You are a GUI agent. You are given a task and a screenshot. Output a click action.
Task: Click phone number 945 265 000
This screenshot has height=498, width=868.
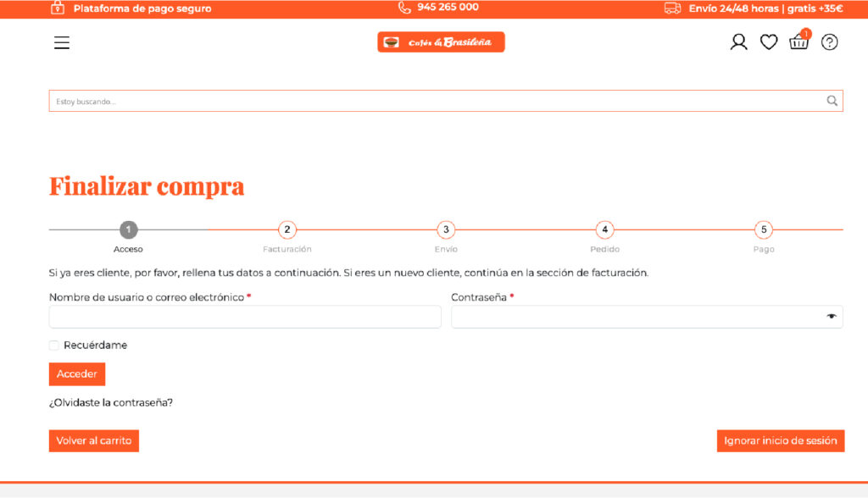pyautogui.click(x=448, y=7)
